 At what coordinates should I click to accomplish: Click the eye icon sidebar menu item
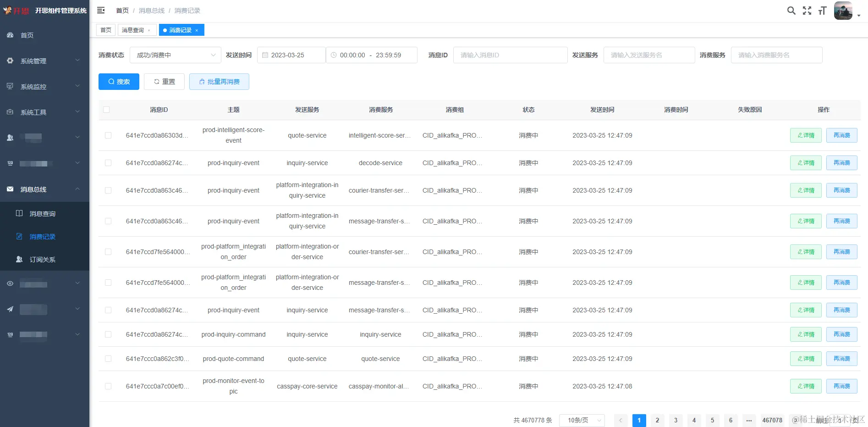(10, 283)
